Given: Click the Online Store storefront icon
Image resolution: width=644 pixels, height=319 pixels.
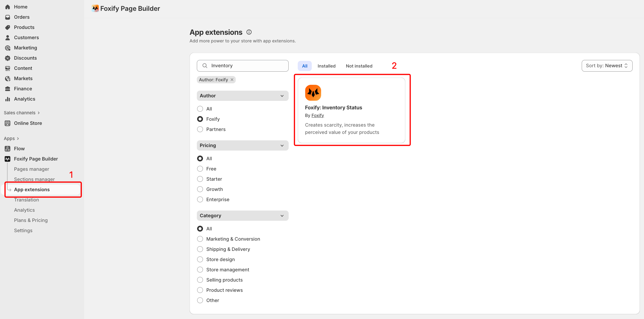Looking at the screenshot, I should 8,123.
